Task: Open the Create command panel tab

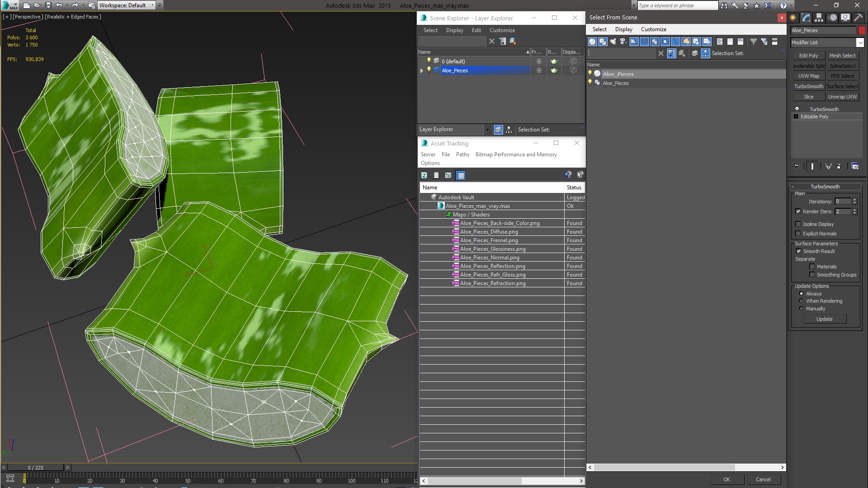Action: pyautogui.click(x=793, y=18)
